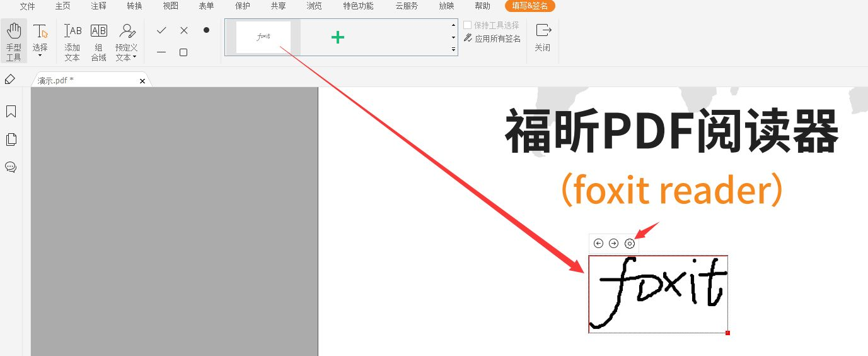The image size is (868, 356).
Task: Switch to the 保护 ribbon tab
Action: click(x=242, y=6)
